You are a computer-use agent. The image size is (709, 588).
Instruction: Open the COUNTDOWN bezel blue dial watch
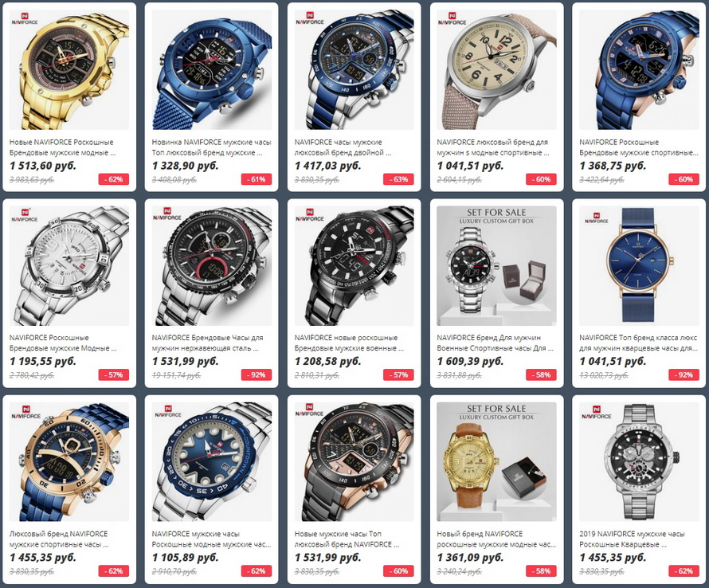pyautogui.click(x=212, y=462)
